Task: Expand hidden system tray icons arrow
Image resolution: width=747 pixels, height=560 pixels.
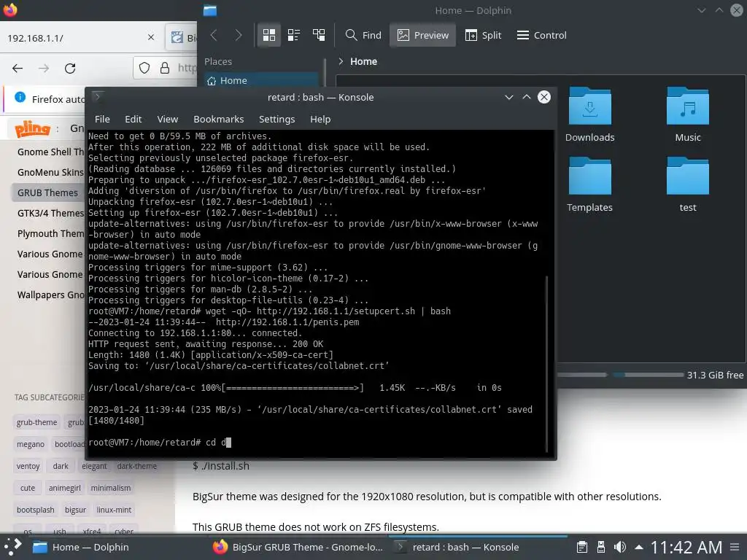Action: tap(639, 547)
